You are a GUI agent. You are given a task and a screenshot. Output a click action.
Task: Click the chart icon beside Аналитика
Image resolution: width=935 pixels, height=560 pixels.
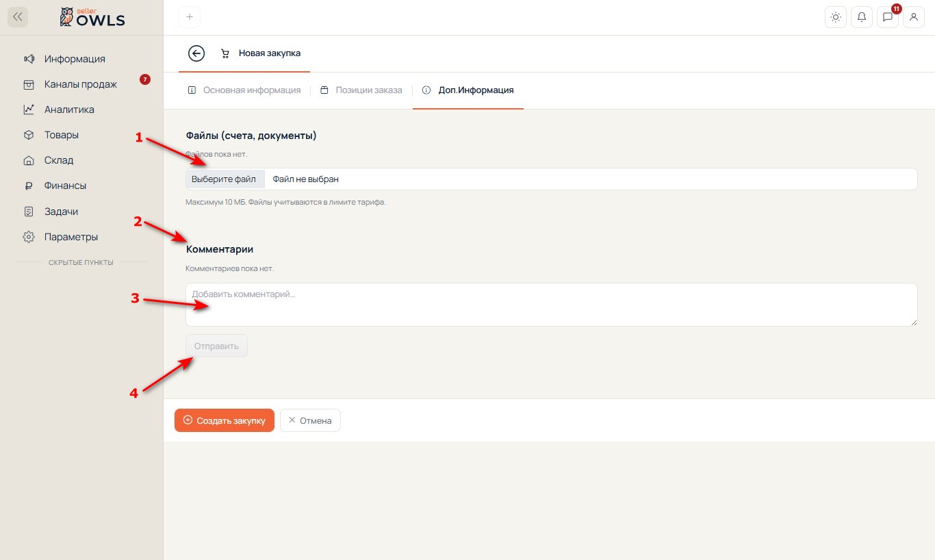[x=29, y=110]
